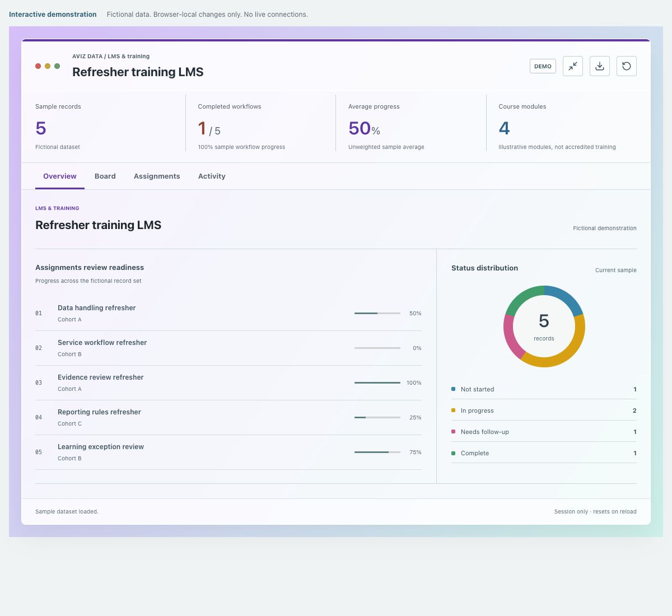
Task: Click the donut chart center records count
Action: click(544, 321)
